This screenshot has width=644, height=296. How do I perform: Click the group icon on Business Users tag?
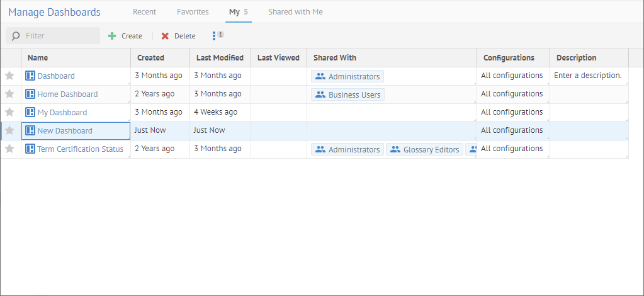pyautogui.click(x=320, y=94)
